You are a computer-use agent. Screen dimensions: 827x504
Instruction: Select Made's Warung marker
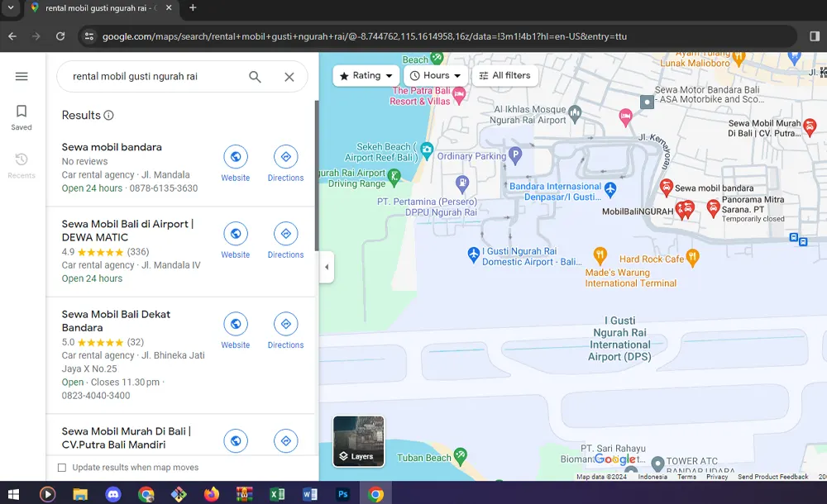[600, 255]
